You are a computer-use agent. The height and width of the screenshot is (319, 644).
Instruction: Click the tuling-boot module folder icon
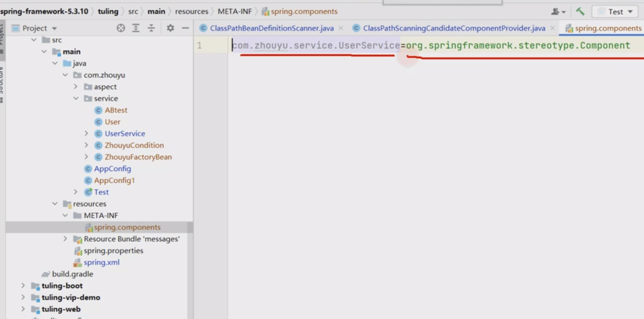click(x=36, y=286)
